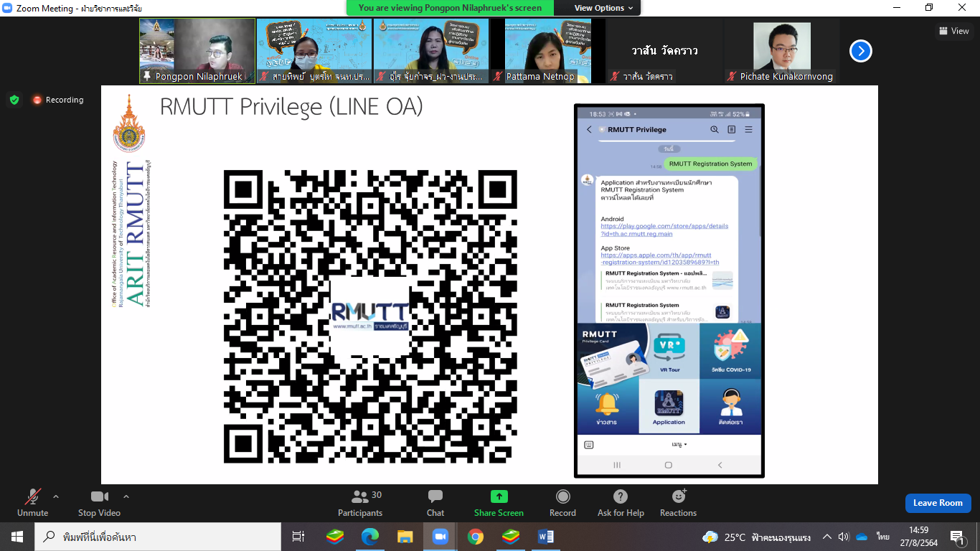This screenshot has width=980, height=551.
Task: Tap the RMUTT Privilege Card tile
Action: coord(608,352)
